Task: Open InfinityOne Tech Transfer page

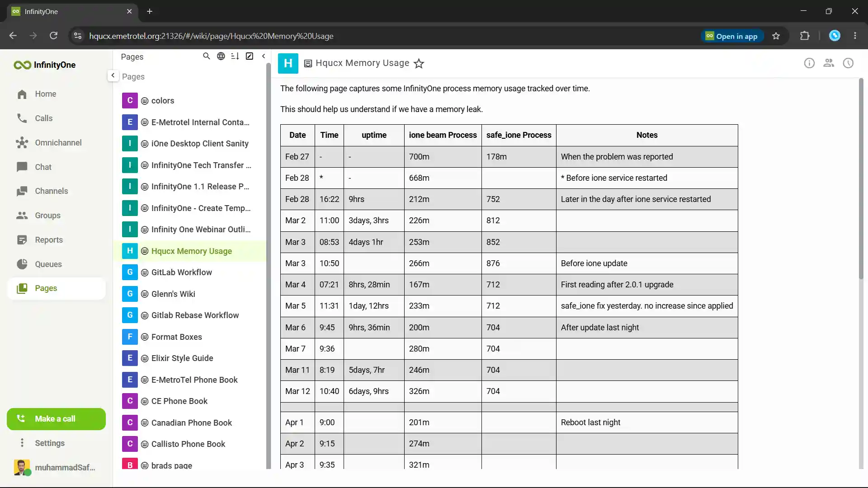Action: [x=190, y=165]
